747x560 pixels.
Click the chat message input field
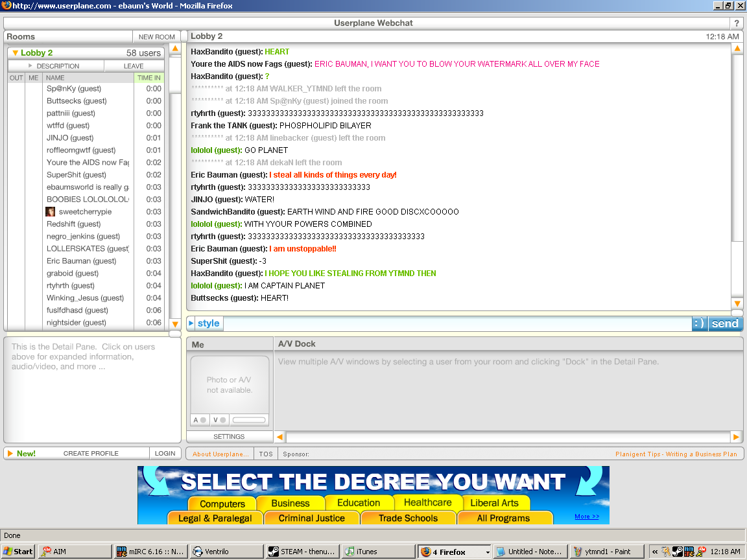[x=456, y=323]
